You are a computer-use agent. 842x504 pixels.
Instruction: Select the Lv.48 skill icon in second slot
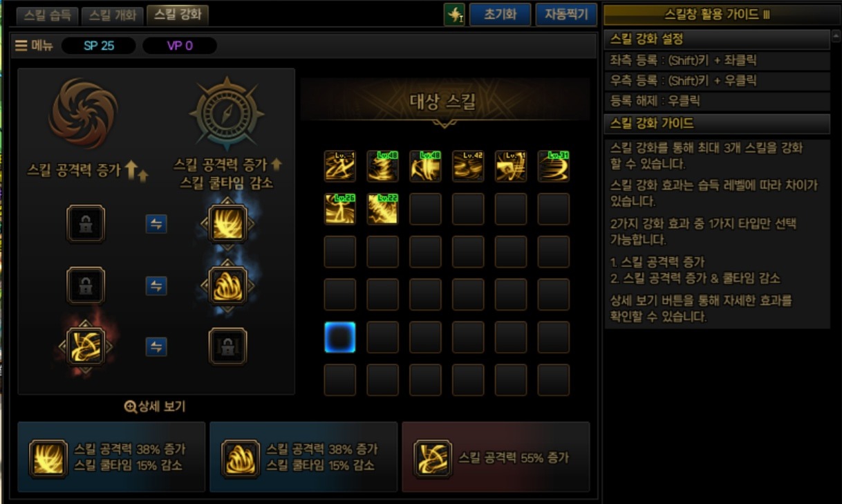383,166
